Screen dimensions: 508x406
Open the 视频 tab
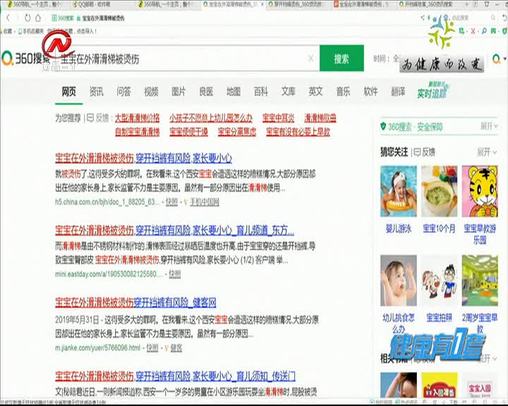(151, 91)
